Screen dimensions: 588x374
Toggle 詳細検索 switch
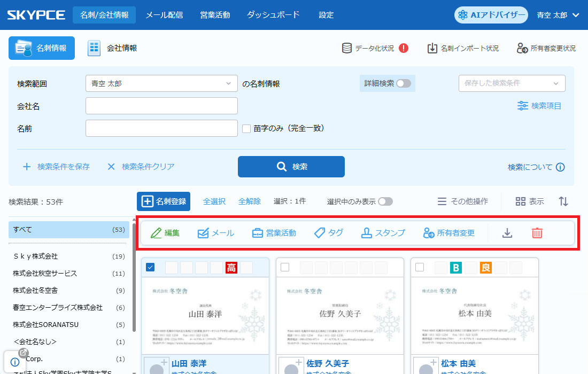tap(404, 83)
